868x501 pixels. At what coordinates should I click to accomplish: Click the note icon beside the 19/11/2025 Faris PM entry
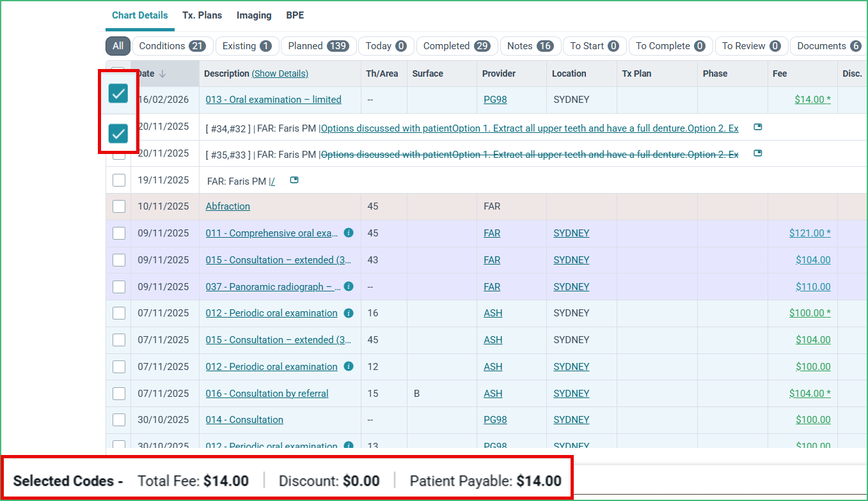tap(293, 180)
